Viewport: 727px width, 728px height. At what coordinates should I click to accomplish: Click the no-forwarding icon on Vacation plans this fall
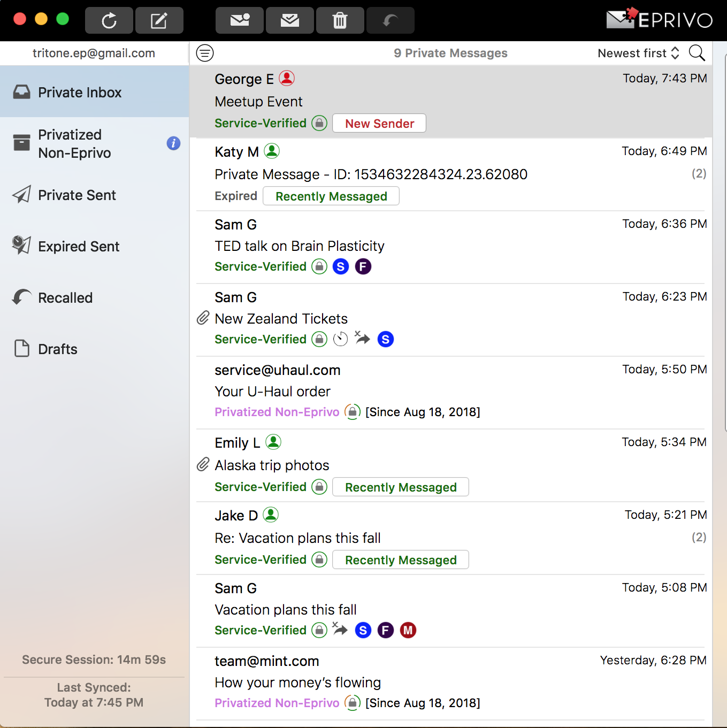(x=340, y=630)
